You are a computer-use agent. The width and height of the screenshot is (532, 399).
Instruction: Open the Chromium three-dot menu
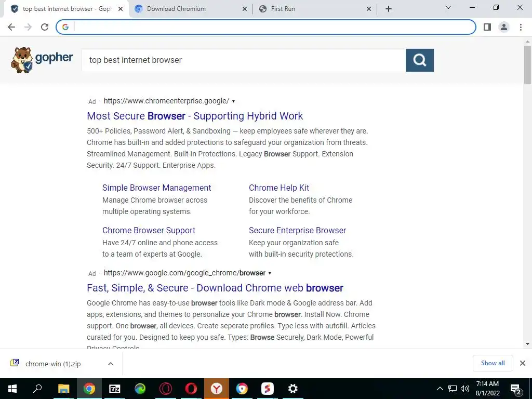[x=521, y=27]
